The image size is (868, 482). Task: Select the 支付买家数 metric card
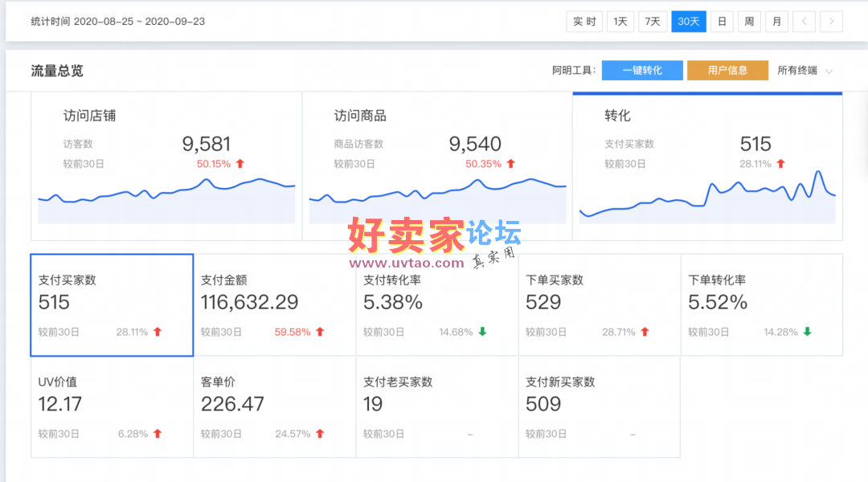[112, 305]
